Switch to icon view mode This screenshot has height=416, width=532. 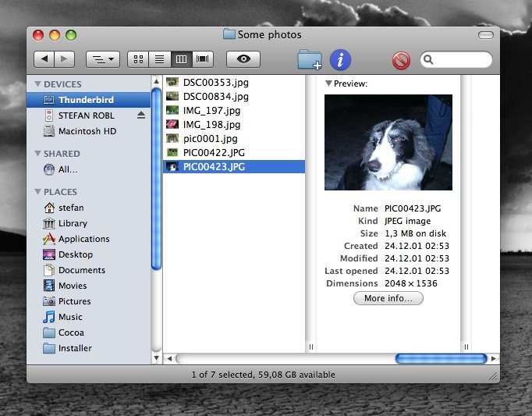[138, 59]
